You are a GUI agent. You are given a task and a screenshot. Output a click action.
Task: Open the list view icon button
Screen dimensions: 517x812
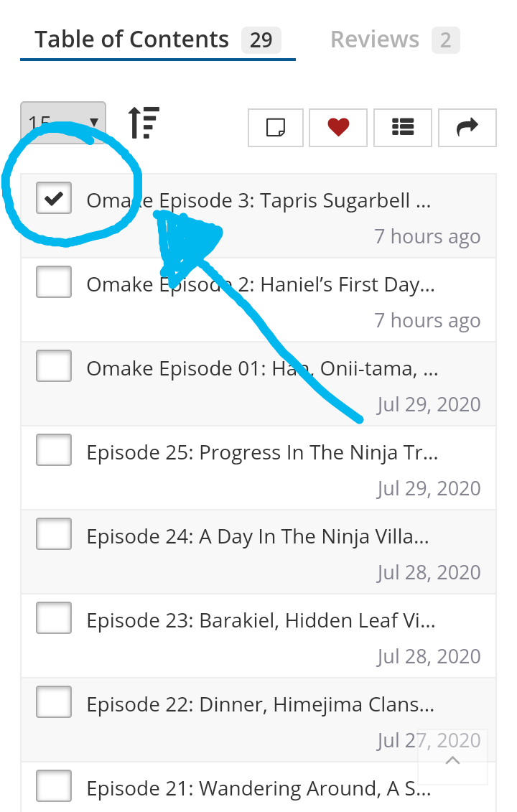(402, 128)
